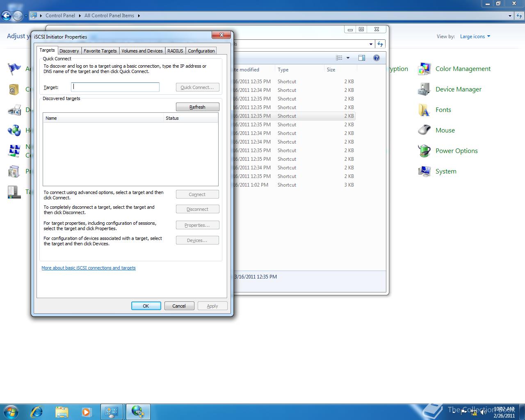Open views dropdown arrow in Explorer toolbar
The width and height of the screenshot is (525, 420).
click(x=348, y=58)
